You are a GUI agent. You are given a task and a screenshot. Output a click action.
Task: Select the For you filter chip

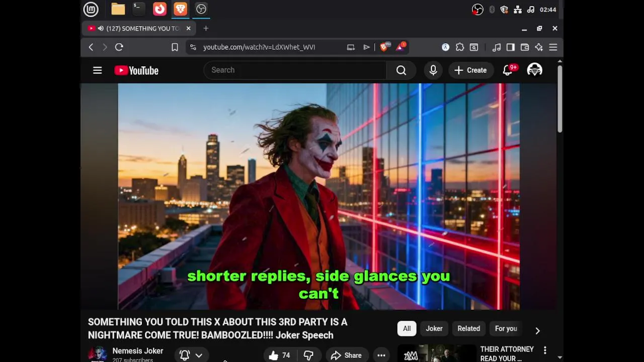[506, 329]
